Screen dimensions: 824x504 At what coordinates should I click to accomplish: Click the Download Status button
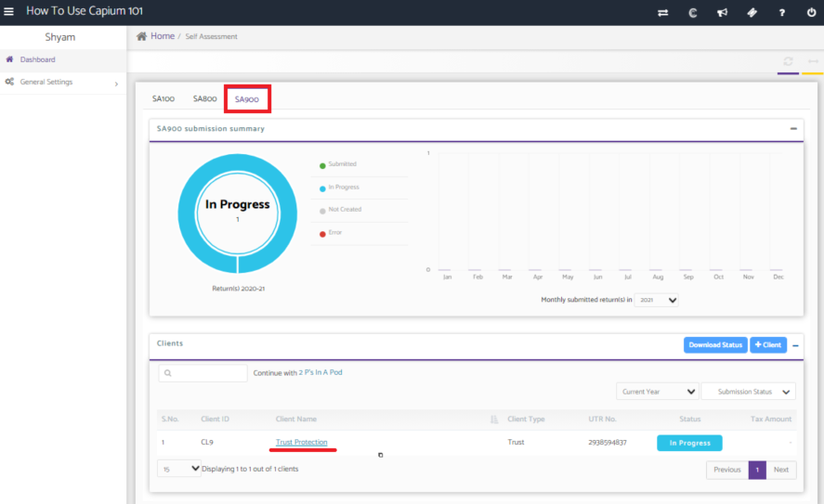715,345
